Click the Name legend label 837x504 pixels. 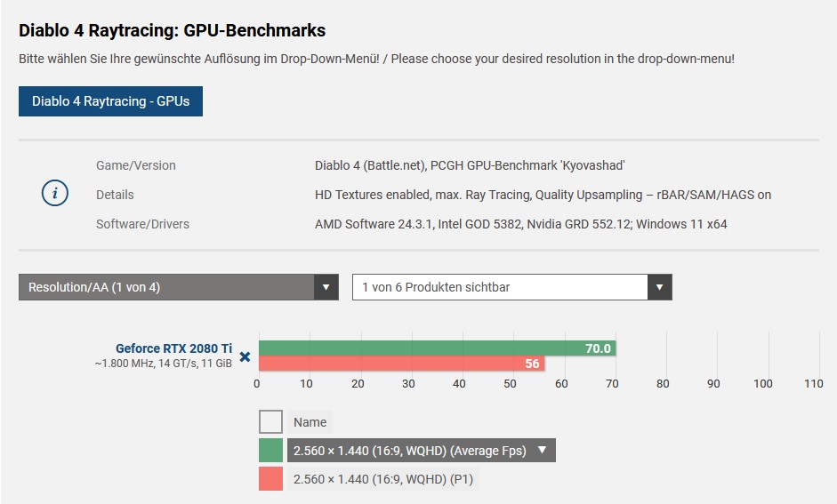coord(310,422)
